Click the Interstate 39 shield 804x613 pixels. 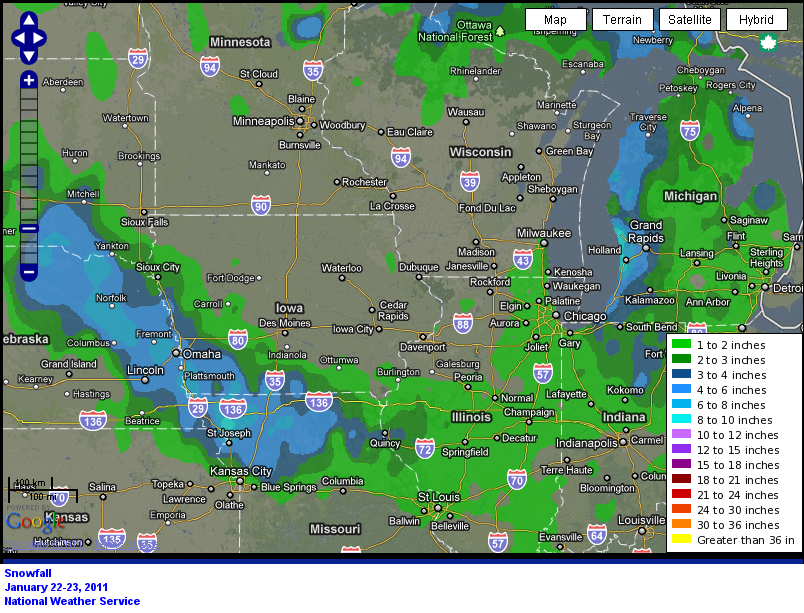470,181
